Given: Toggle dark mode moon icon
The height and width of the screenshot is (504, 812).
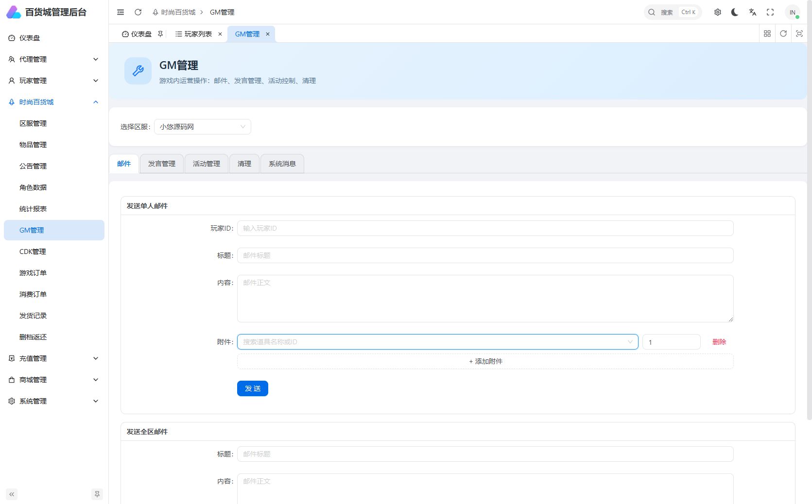Looking at the screenshot, I should [x=735, y=12].
